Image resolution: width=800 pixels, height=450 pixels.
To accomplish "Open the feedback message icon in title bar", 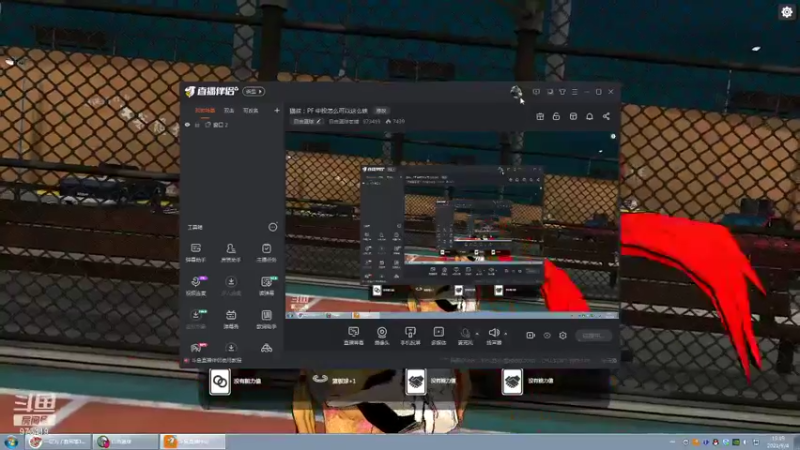I will tap(536, 92).
